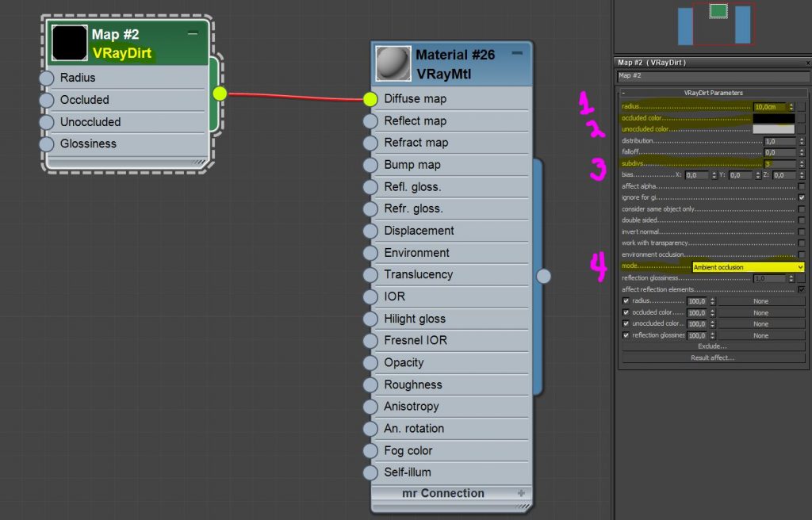This screenshot has height=520, width=812.
Task: Click the VRayMtl node output socket
Action: (543, 276)
